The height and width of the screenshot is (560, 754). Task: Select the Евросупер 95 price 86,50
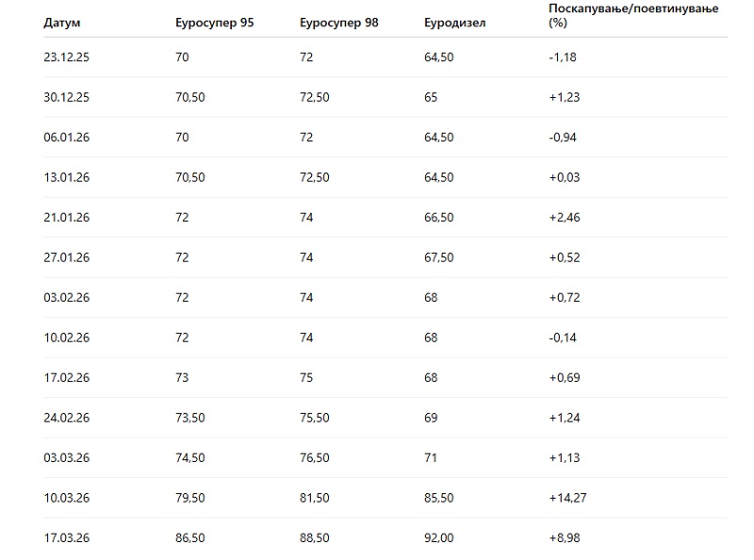[x=190, y=538]
